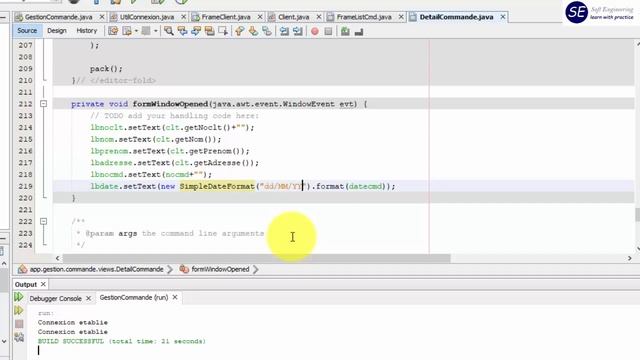This screenshot has height=360, width=640.
Task: Click the pack(); statement
Action: pos(106,69)
